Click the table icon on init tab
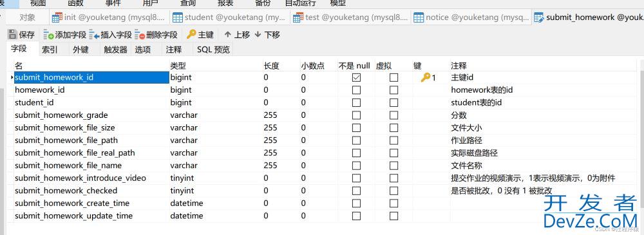Screen dimensions: 644x235 pos(57,17)
